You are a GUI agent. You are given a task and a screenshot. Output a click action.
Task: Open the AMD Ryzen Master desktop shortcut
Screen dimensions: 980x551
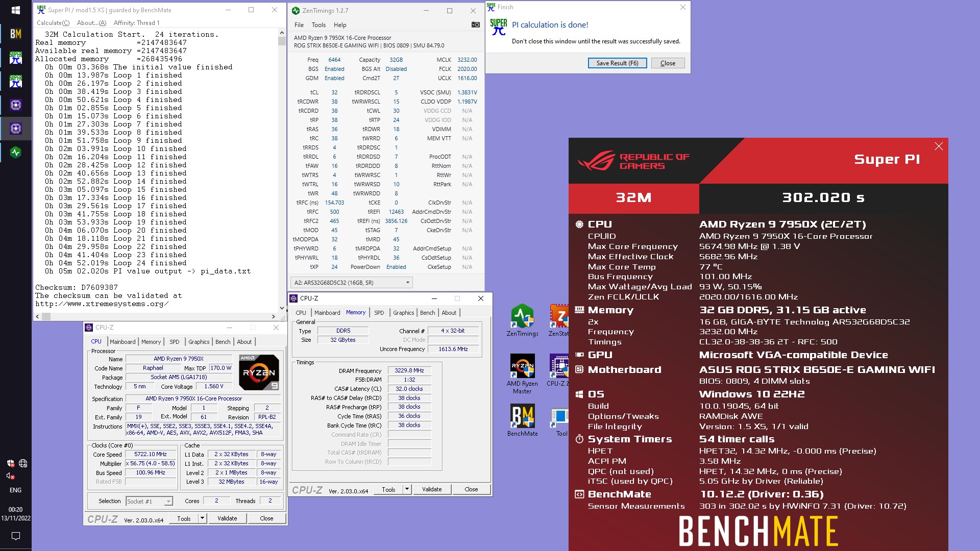522,374
